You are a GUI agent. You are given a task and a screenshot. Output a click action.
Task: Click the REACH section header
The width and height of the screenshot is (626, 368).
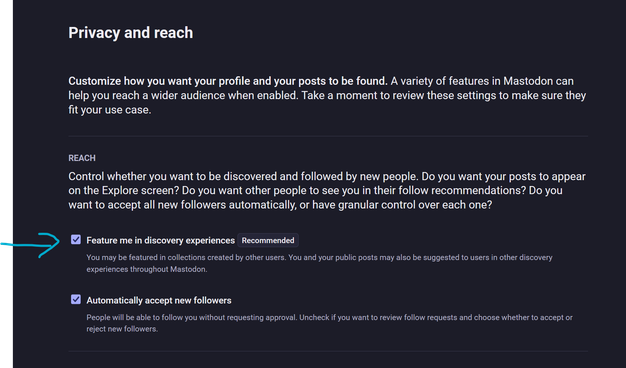click(82, 158)
